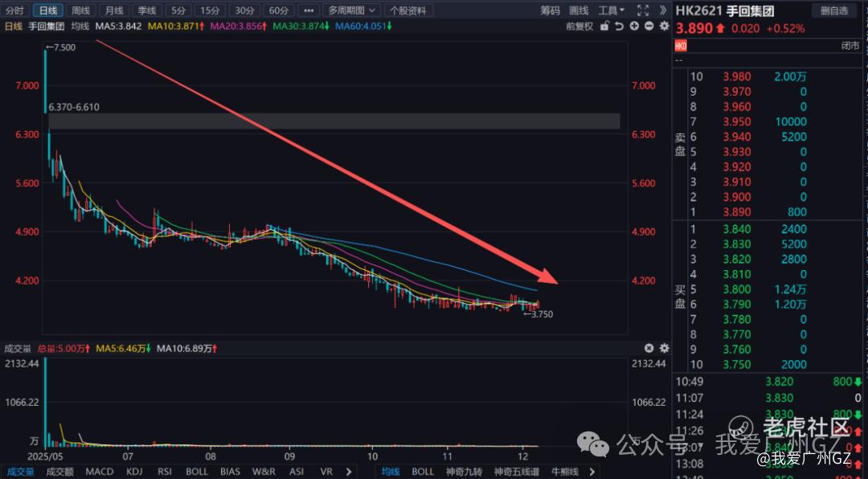Click sell level 1 price 3.890

coord(737,212)
